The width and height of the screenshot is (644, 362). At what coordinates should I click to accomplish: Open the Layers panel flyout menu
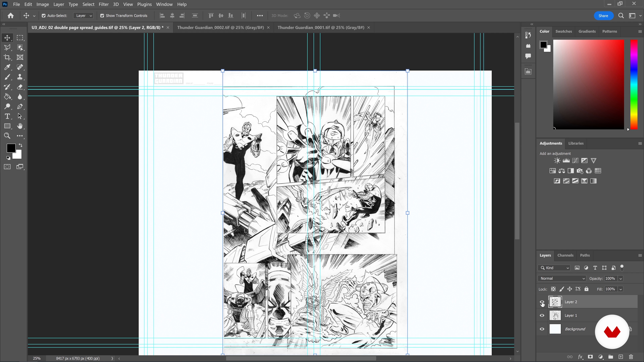click(640, 255)
